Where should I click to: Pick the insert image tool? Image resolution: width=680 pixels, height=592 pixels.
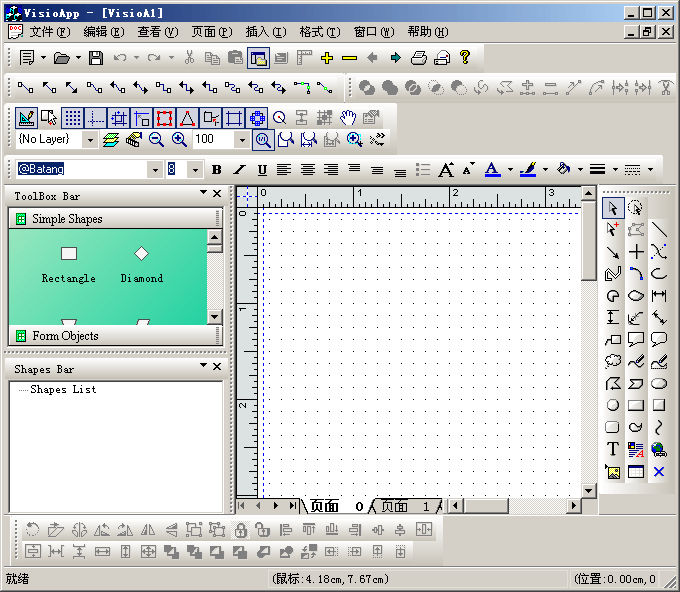(613, 472)
